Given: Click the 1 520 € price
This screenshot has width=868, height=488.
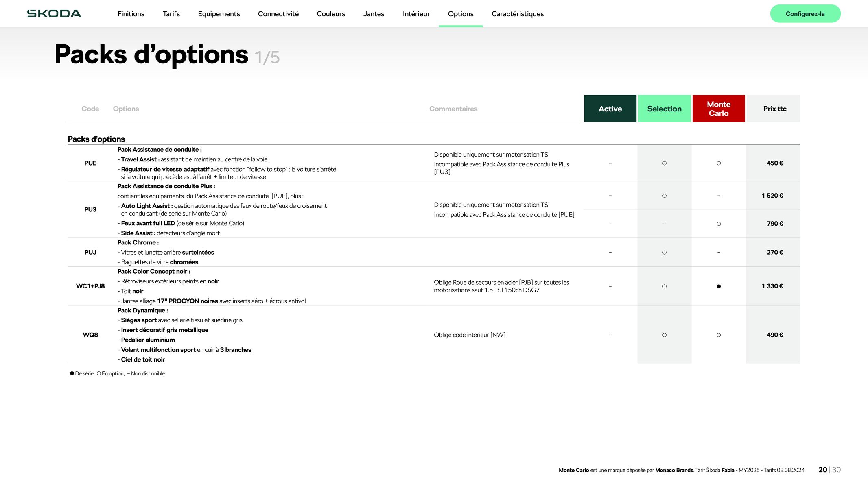Looking at the screenshot, I should (x=772, y=196).
